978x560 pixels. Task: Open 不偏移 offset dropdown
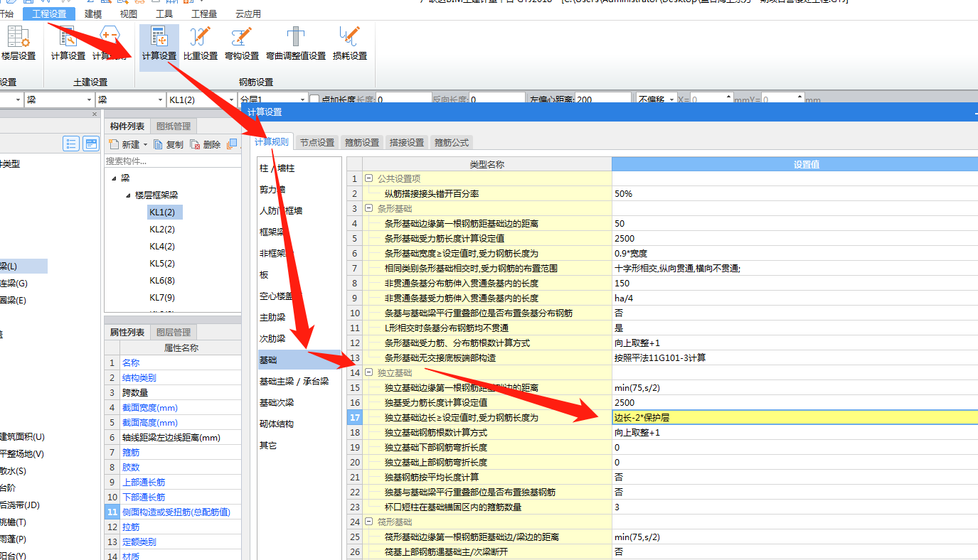672,100
